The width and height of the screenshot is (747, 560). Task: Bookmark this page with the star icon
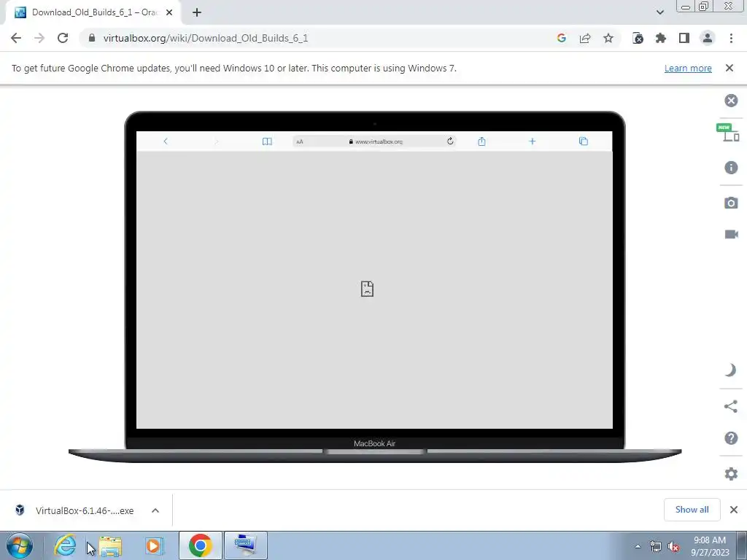[608, 38]
